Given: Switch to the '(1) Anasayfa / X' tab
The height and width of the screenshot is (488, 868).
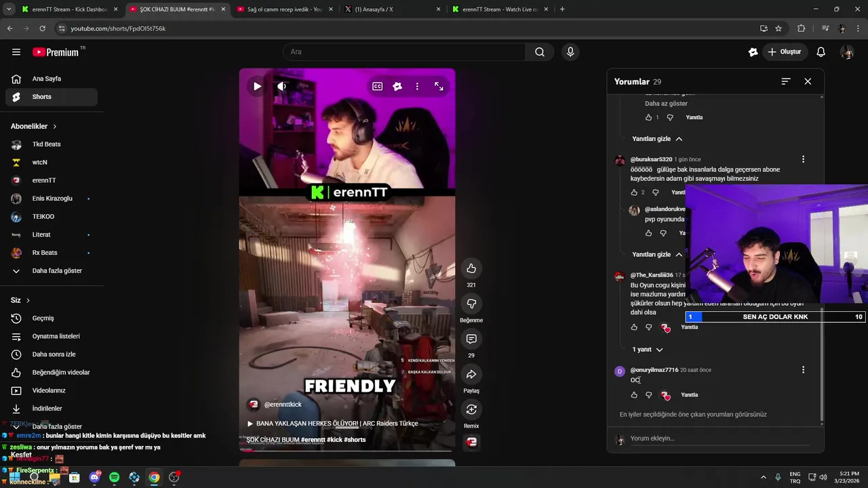Looking at the screenshot, I should click(x=392, y=9).
